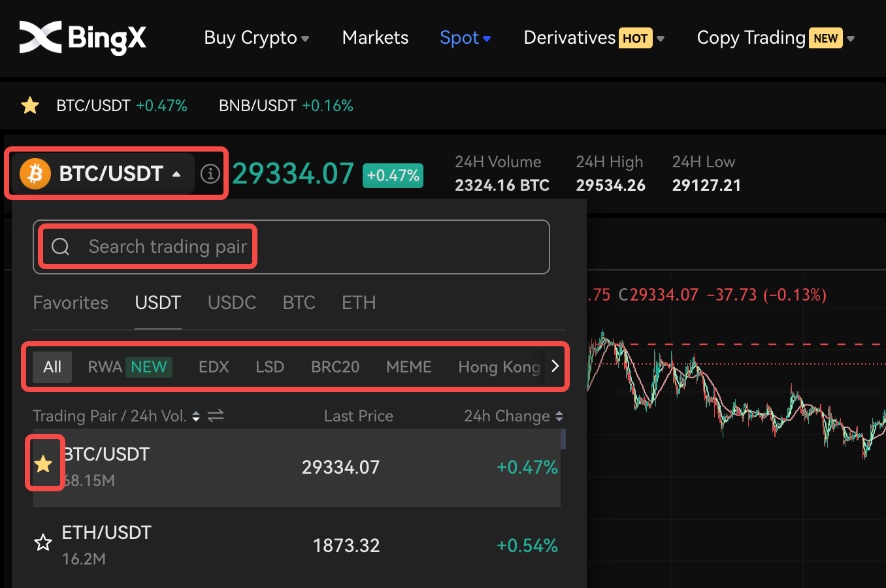Sort by 24h Vol. arrows
This screenshot has height=588, width=886.
click(x=196, y=416)
